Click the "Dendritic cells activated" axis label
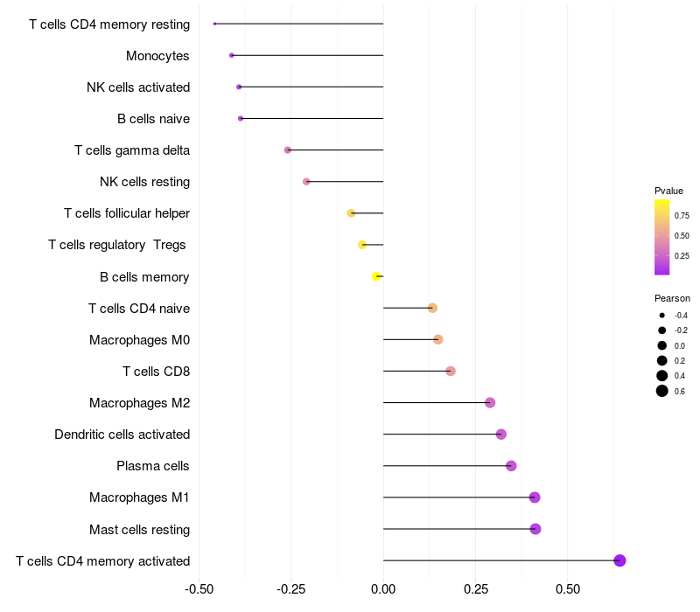The width and height of the screenshot is (700, 612). [122, 435]
